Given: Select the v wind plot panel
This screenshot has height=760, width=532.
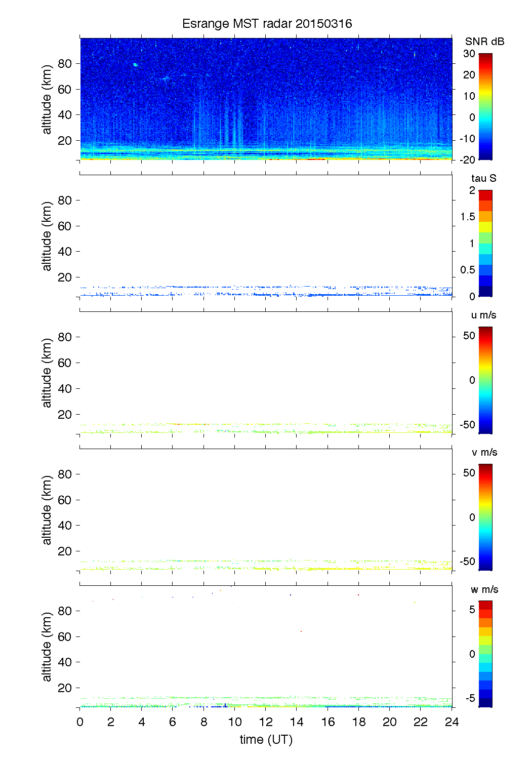Looking at the screenshot, I should coord(266,509).
